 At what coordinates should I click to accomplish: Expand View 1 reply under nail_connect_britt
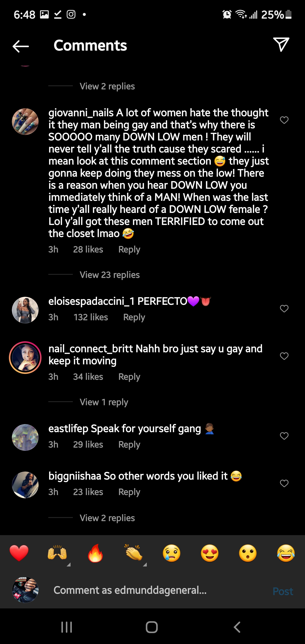[104, 402]
